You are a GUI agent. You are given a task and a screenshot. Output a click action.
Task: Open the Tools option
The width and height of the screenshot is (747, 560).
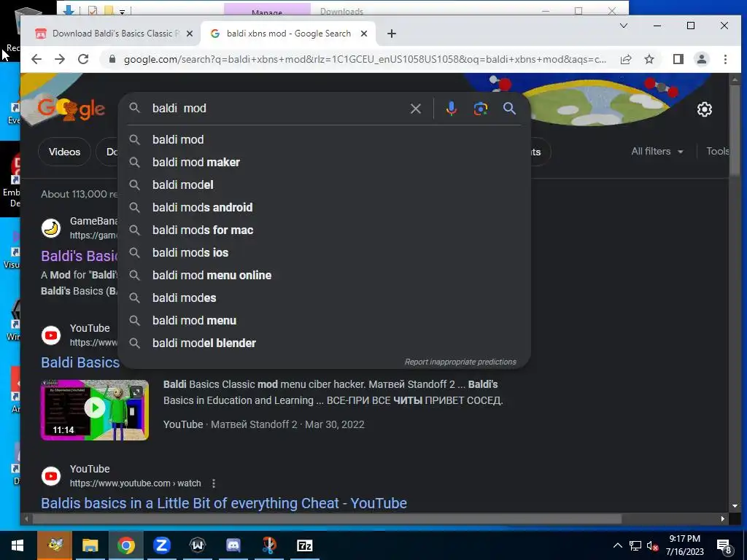point(717,152)
